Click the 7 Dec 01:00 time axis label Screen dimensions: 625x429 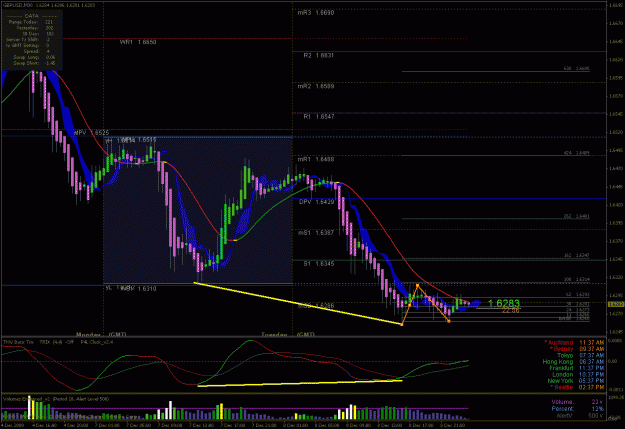click(x=107, y=425)
